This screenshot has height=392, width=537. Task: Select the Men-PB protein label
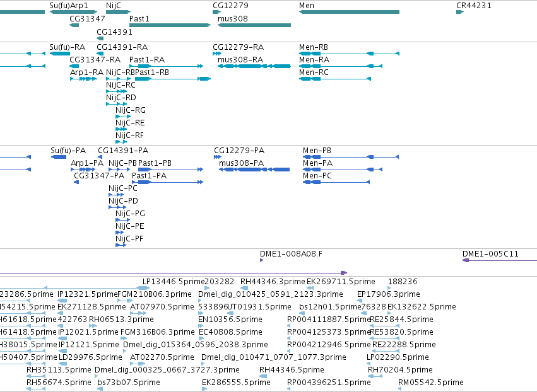[317, 151]
